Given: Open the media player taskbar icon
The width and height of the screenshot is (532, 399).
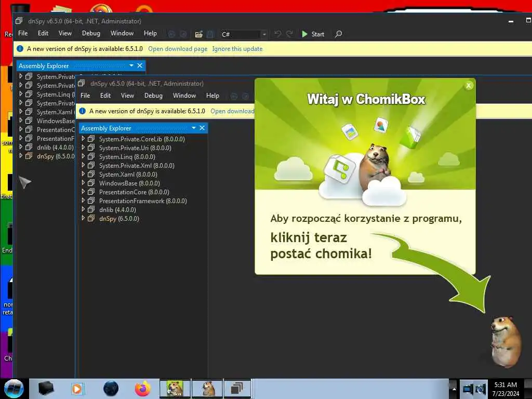Looking at the screenshot, I should point(77,389).
